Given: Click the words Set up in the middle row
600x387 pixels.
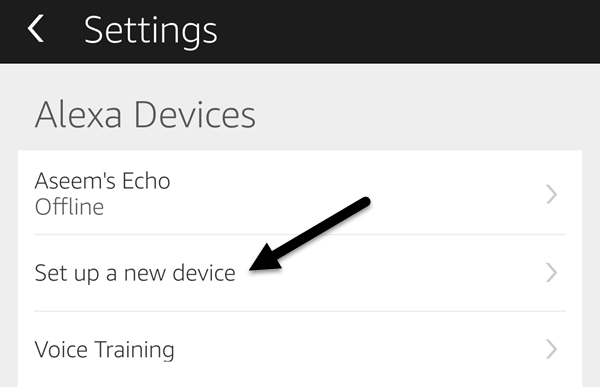Looking at the screenshot, I should 67,274.
